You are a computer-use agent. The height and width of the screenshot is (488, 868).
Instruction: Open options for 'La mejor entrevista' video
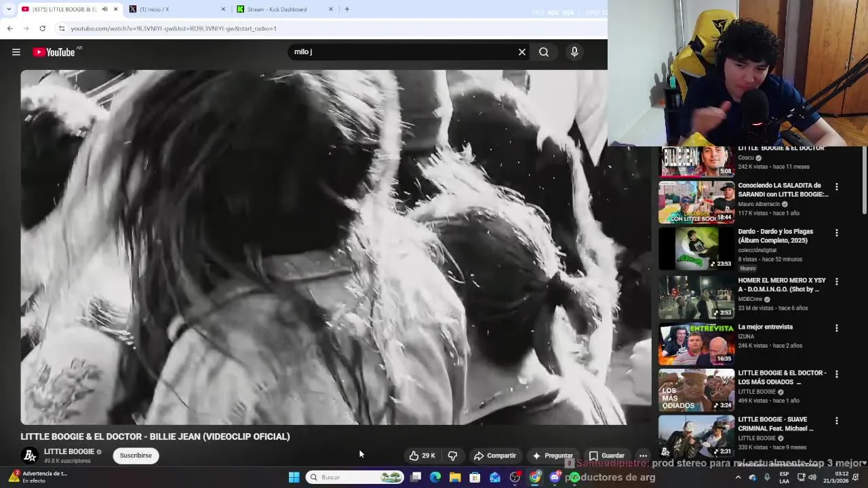(836, 328)
